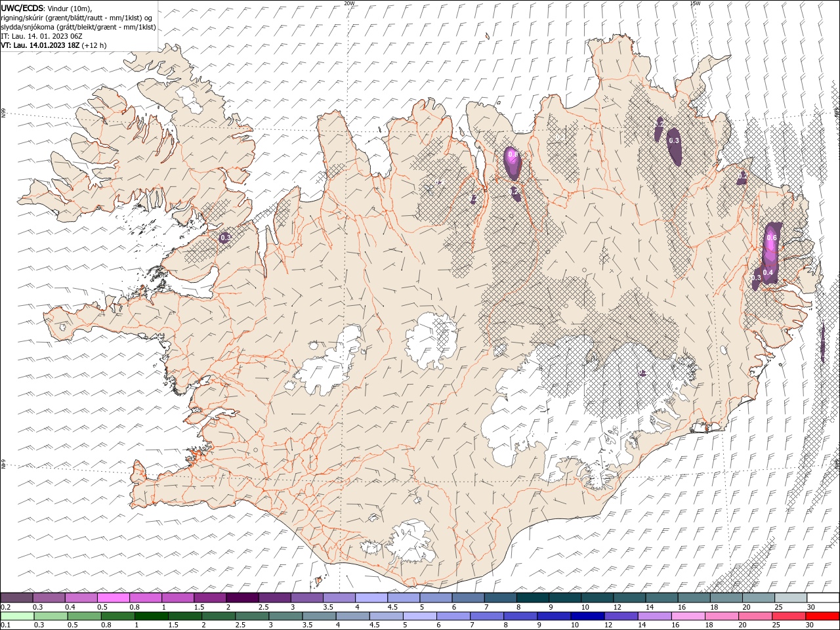Viewport: 840px width, 630px height.
Task: Pick the bright red swatch labeled 30 in lower legend
Action: (x=822, y=616)
